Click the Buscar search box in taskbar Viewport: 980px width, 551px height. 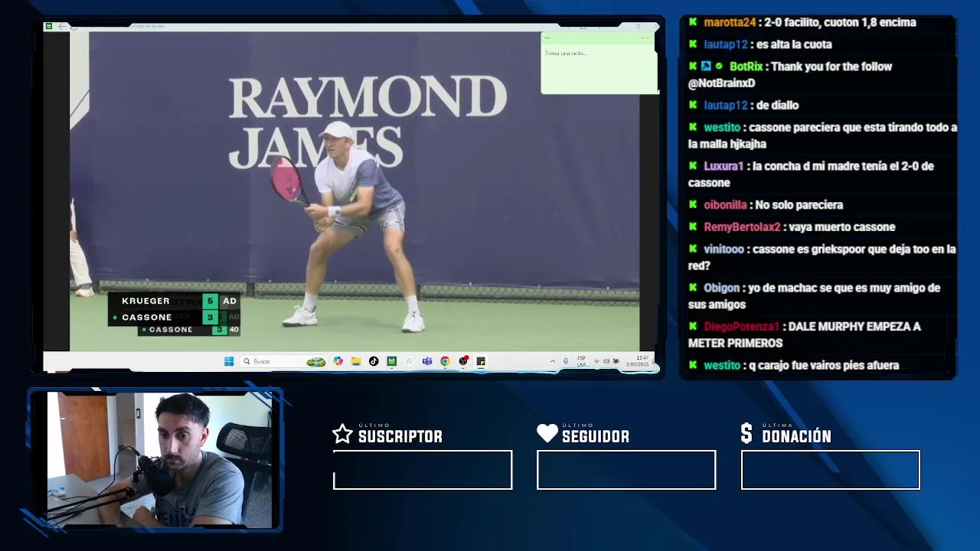pyautogui.click(x=284, y=361)
